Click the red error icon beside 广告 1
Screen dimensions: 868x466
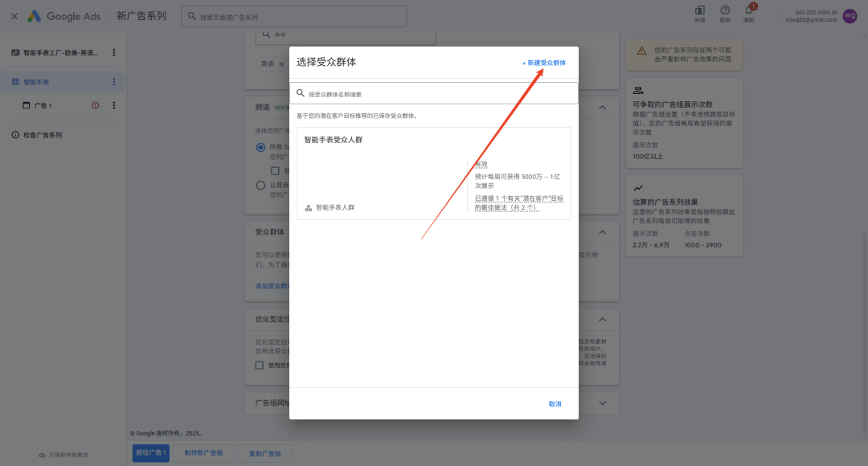click(x=96, y=105)
